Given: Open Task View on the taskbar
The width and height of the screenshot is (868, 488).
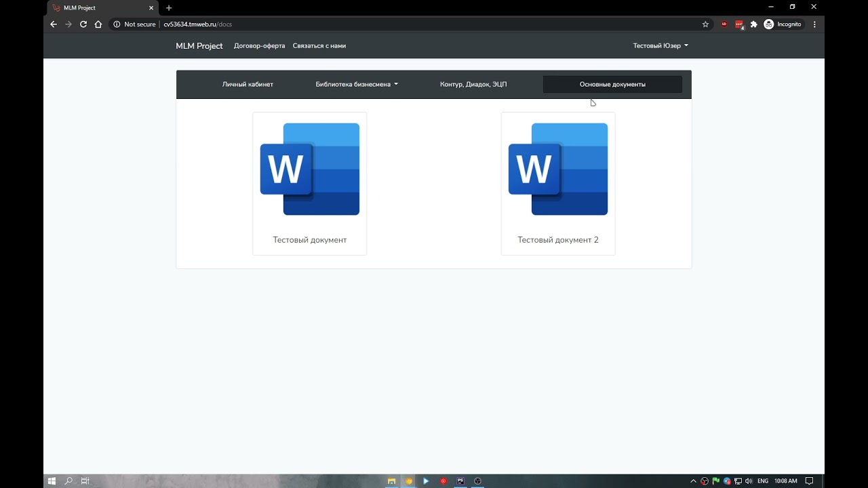Looking at the screenshot, I should click(x=85, y=481).
